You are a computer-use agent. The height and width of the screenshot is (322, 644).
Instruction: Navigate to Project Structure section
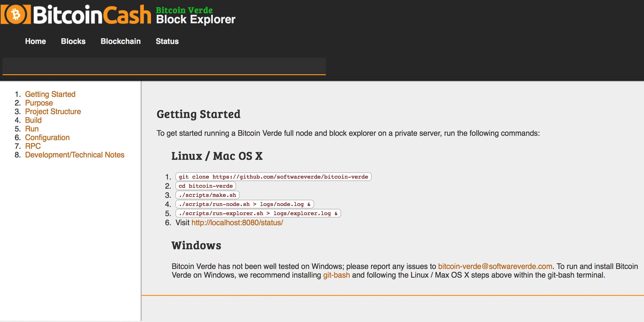click(x=53, y=111)
